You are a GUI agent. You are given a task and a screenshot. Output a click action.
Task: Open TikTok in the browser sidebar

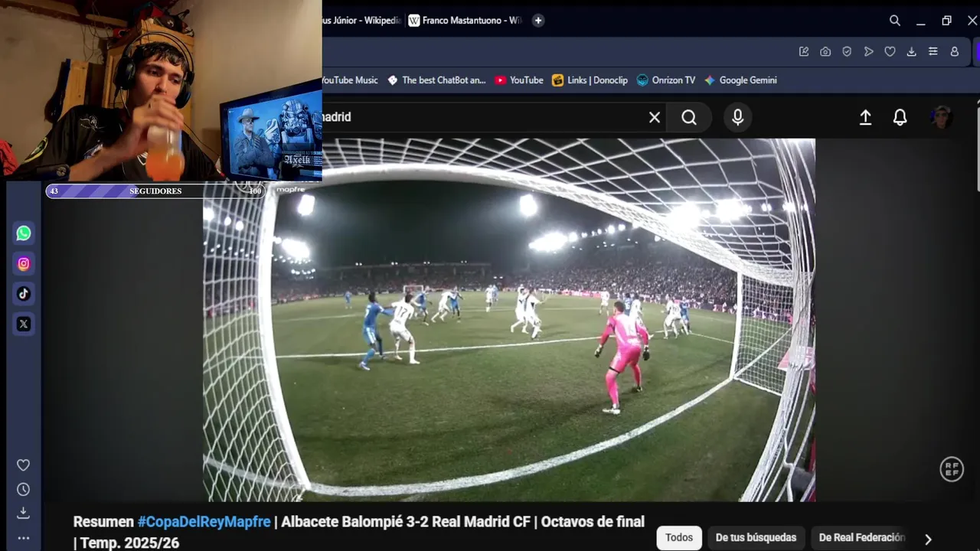click(24, 294)
